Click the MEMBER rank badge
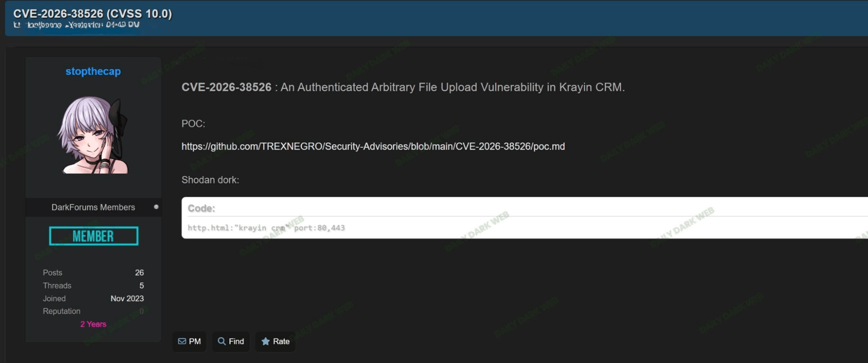This screenshot has width=868, height=363. 94,236
